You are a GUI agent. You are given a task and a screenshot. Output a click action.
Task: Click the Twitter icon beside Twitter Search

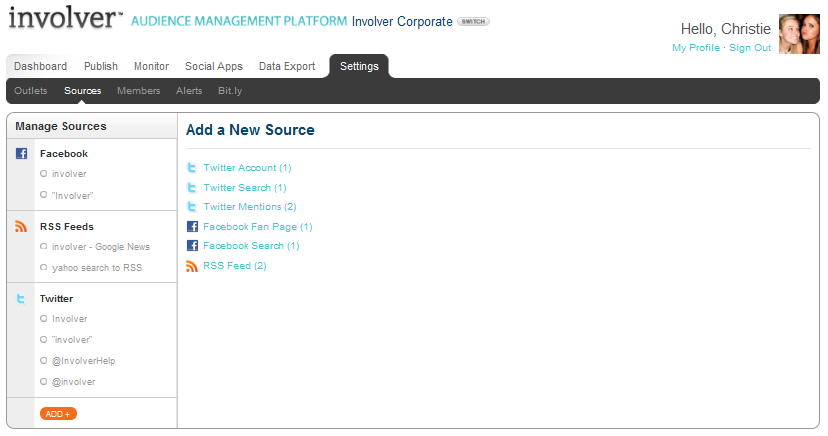point(192,187)
